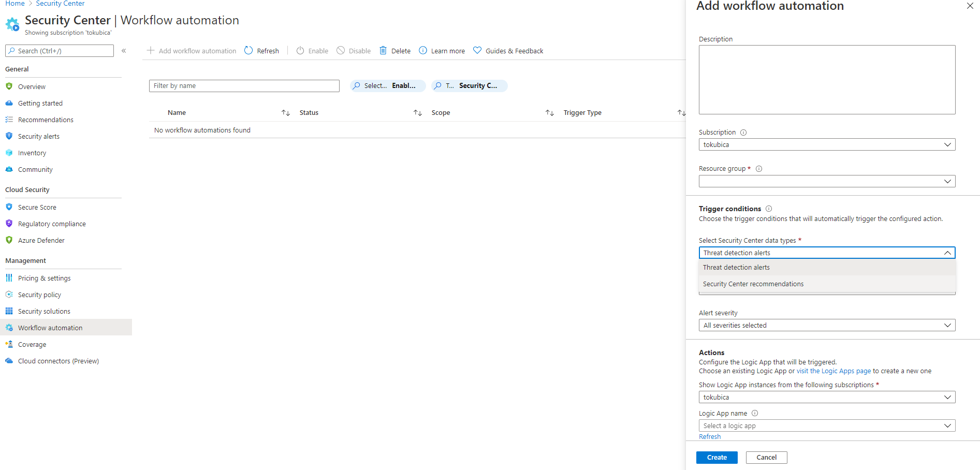The height and width of the screenshot is (470, 980).
Task: Click Guides & Feedback heart icon
Action: click(477, 51)
